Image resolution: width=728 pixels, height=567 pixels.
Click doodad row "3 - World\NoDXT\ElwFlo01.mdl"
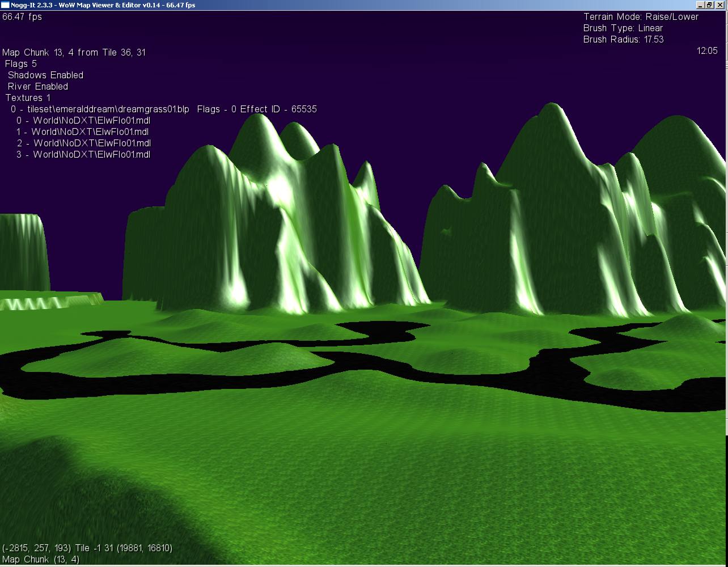click(83, 155)
